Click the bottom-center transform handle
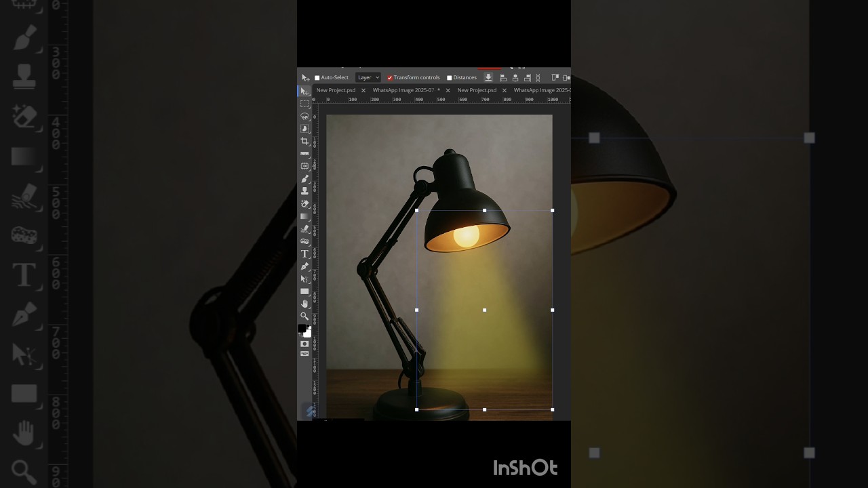This screenshot has width=868, height=488. [x=484, y=409]
